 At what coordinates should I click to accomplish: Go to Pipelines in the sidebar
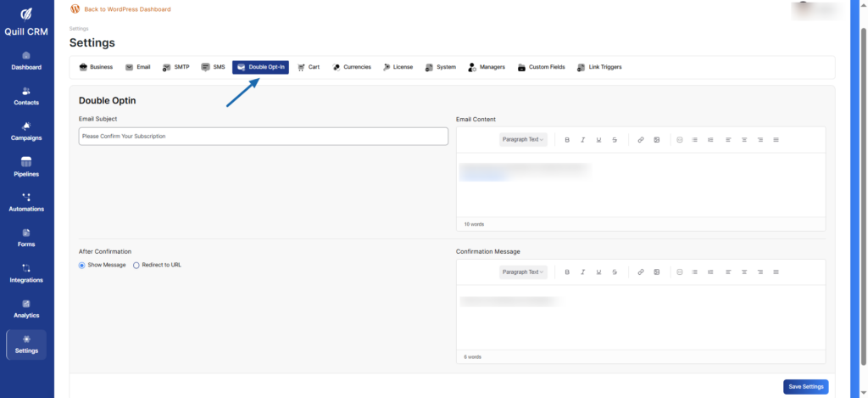coord(26,166)
